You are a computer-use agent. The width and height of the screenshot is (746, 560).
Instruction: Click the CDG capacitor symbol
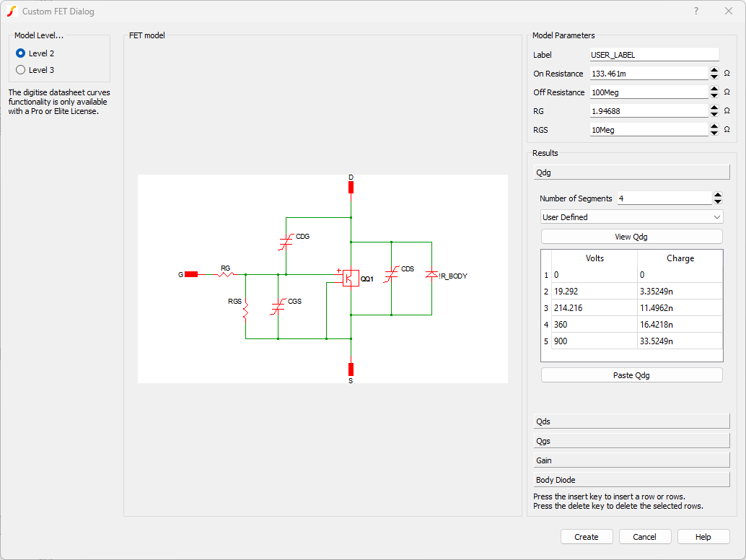point(286,242)
